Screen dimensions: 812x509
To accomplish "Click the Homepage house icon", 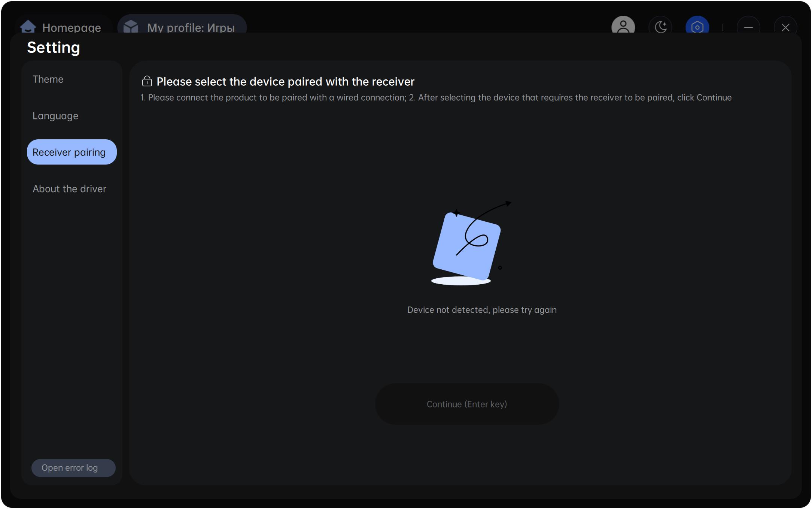I will click(x=28, y=27).
